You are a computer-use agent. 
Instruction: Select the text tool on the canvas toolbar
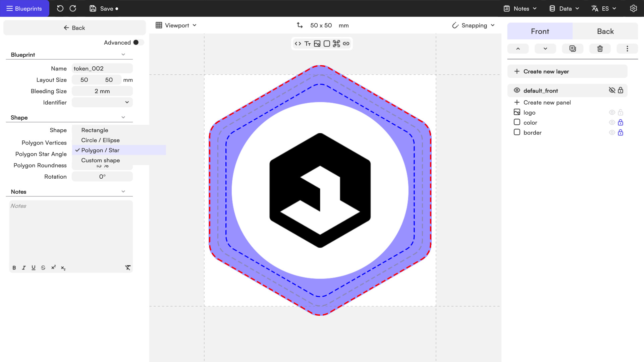(307, 44)
